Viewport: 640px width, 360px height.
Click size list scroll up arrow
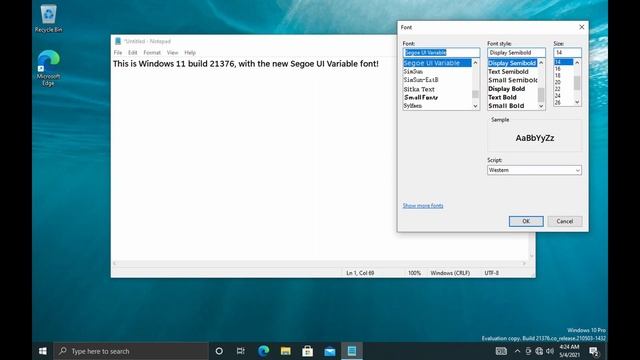(577, 62)
